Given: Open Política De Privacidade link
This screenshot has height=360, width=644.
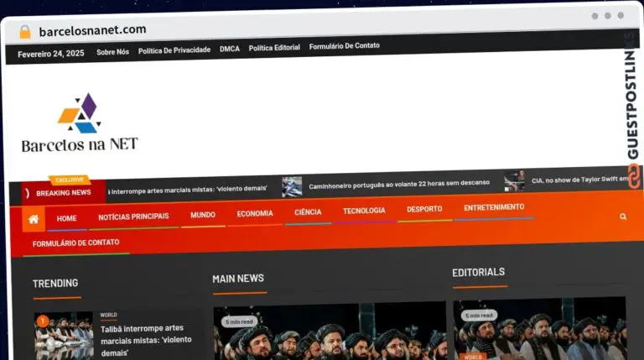Looking at the screenshot, I should (x=174, y=50).
